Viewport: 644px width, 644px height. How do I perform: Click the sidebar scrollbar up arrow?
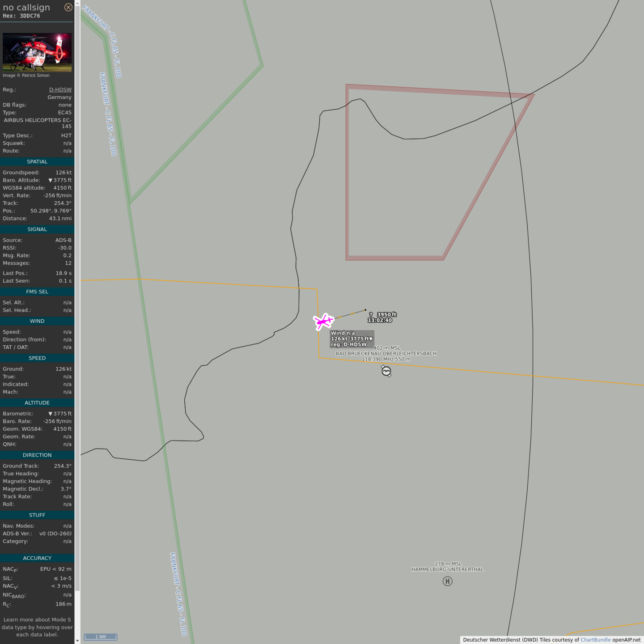(x=77, y=3)
